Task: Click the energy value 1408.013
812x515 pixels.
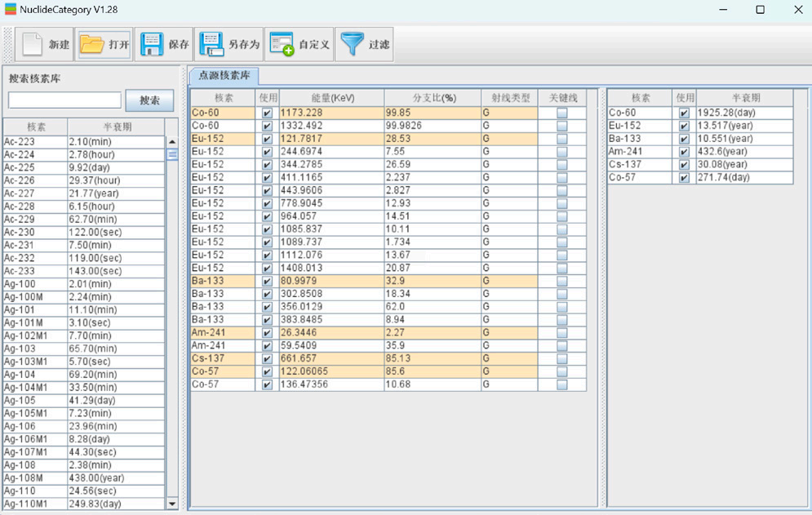Action: coord(331,268)
